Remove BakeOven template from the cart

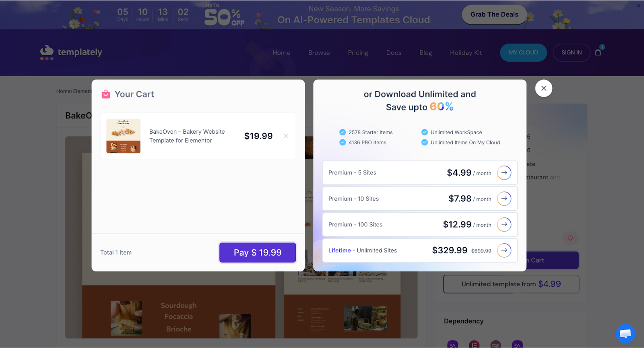[286, 136]
